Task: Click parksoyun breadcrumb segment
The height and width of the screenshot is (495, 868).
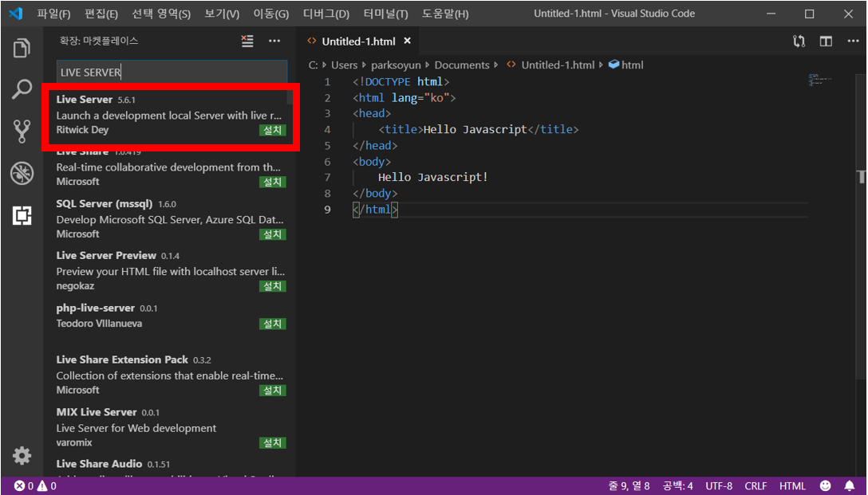Action: pyautogui.click(x=395, y=65)
